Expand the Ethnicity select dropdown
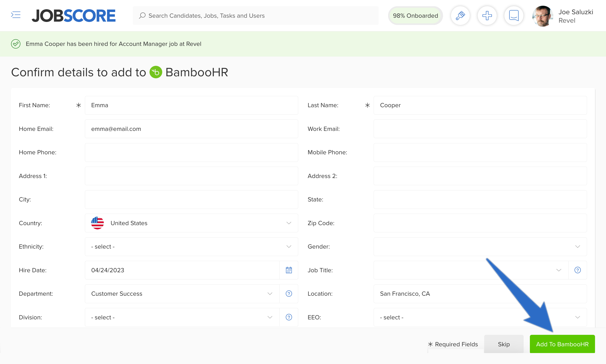 191,247
